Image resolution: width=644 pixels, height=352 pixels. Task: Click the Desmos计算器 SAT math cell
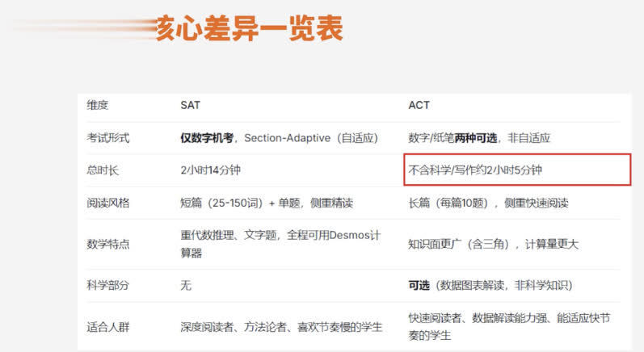[280, 244]
